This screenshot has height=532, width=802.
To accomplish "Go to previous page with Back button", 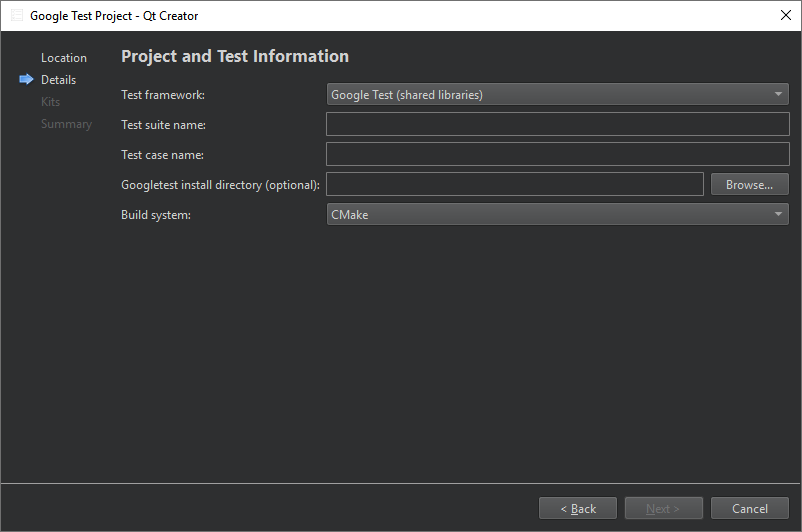I will 578,508.
